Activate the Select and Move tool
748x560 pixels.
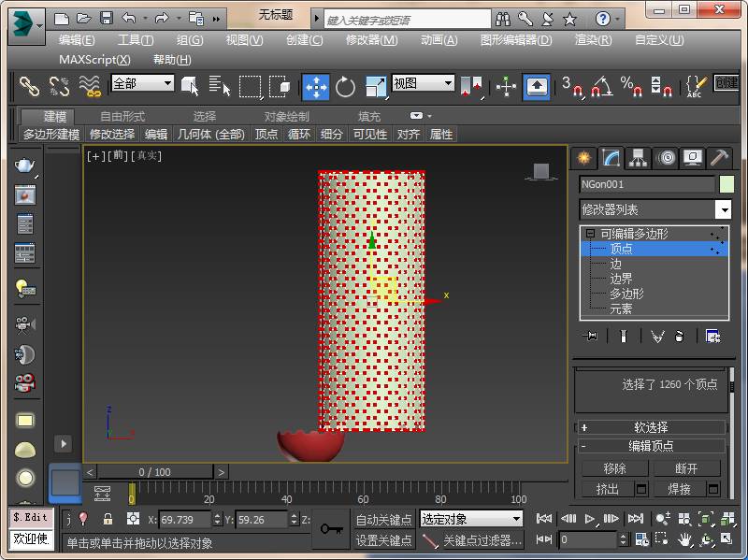[x=316, y=87]
